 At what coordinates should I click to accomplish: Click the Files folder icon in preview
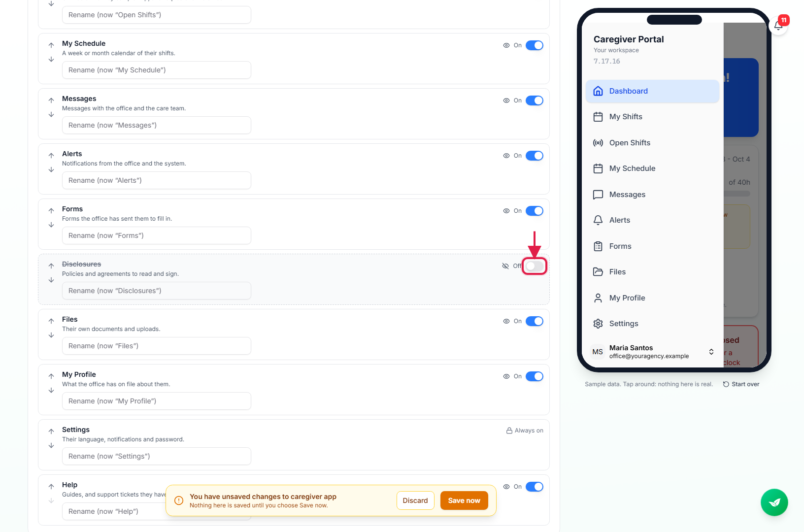tap(598, 272)
